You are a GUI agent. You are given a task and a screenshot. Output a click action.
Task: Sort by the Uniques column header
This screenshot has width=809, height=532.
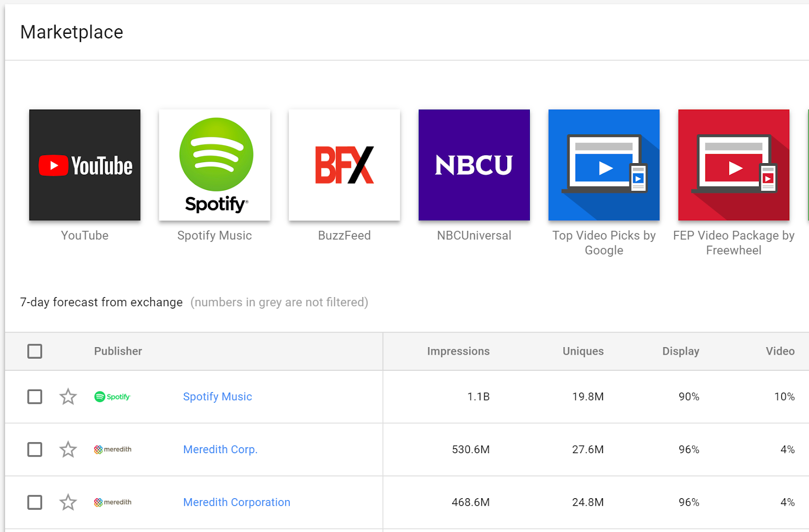583,351
